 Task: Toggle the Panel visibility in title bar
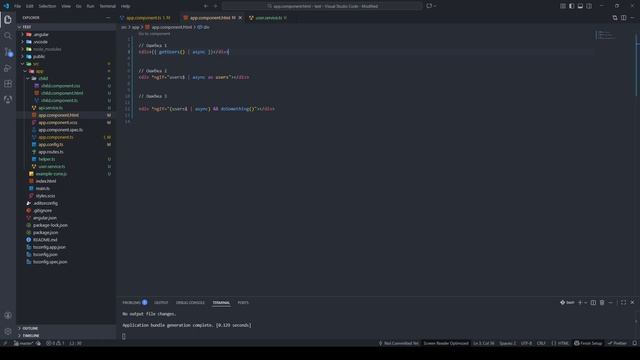pyautogui.click(x=580, y=6)
